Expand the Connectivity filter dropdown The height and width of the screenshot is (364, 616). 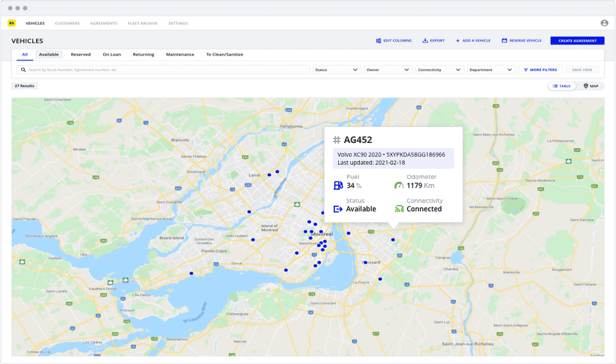(x=439, y=70)
